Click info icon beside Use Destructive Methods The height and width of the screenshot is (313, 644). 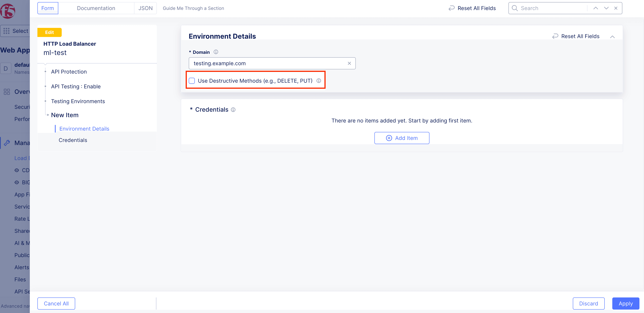(319, 81)
